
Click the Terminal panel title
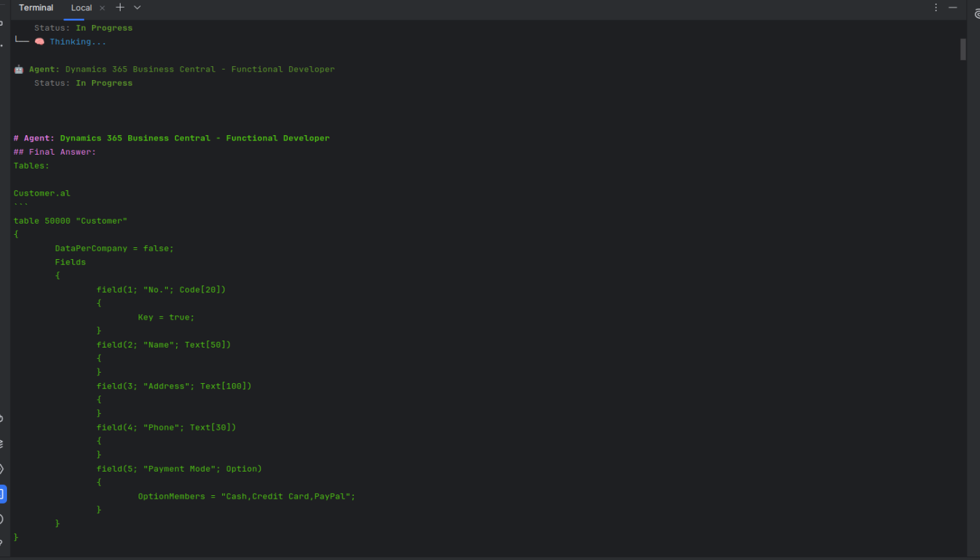pyautogui.click(x=36, y=8)
